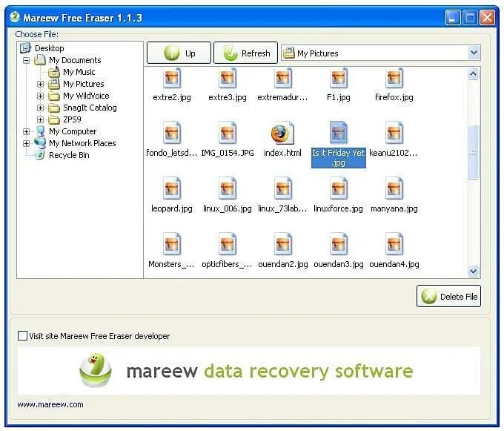
Task: Select the fondo_letsd... file icon
Action: [x=172, y=133]
